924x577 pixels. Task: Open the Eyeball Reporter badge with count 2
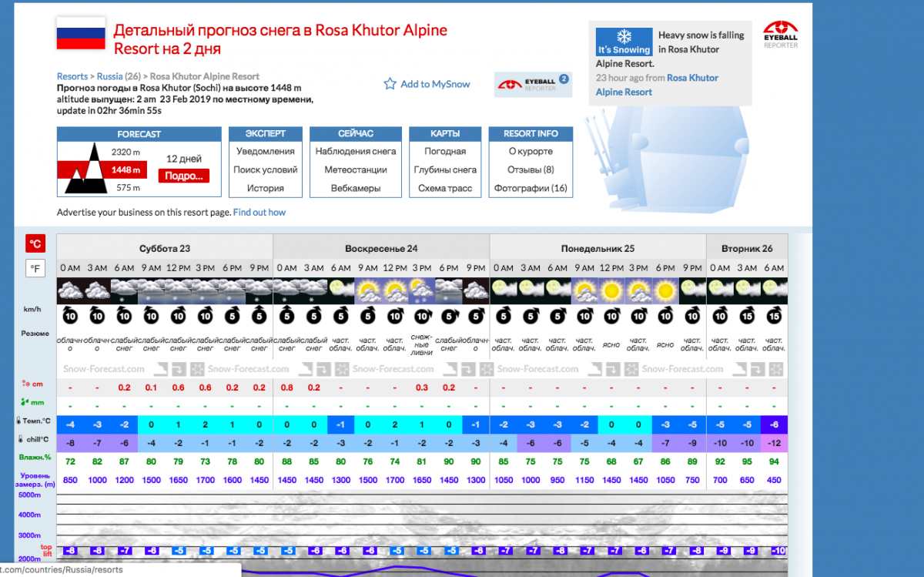tap(533, 84)
